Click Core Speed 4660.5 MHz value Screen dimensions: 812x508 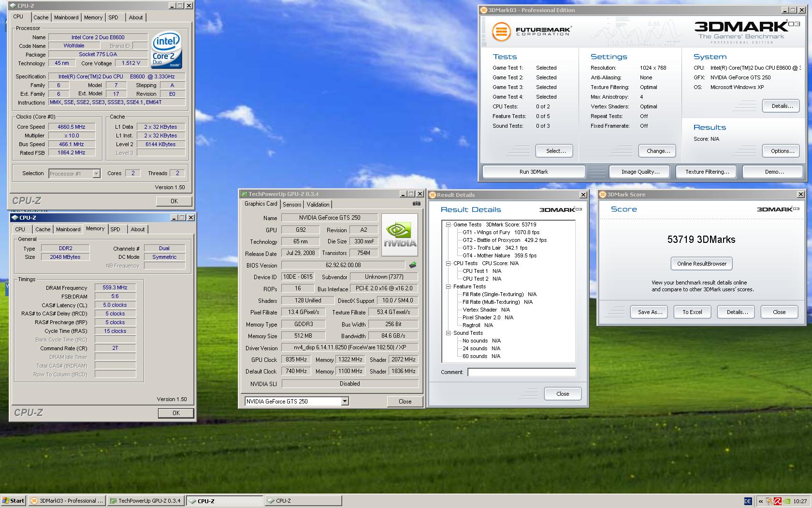(x=72, y=127)
